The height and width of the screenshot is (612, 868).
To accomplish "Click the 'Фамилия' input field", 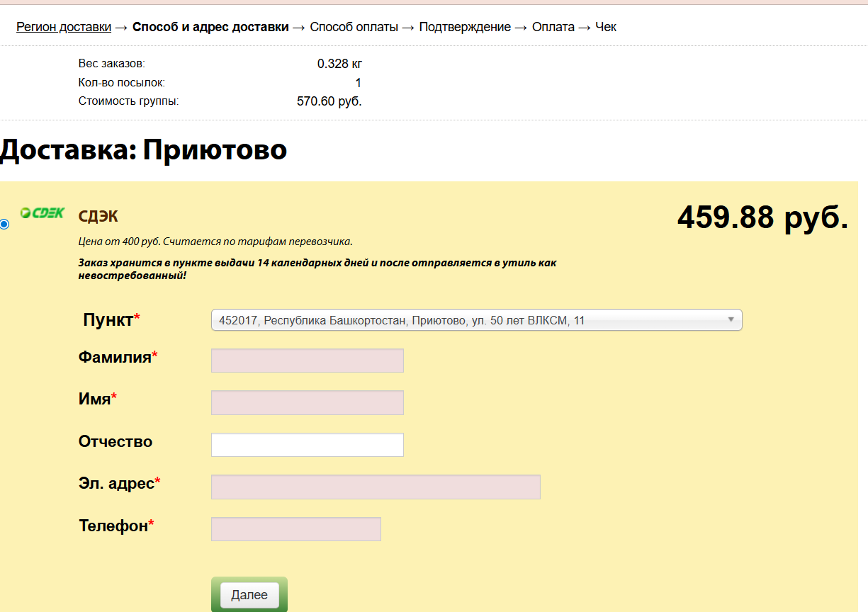I will 308,361.
